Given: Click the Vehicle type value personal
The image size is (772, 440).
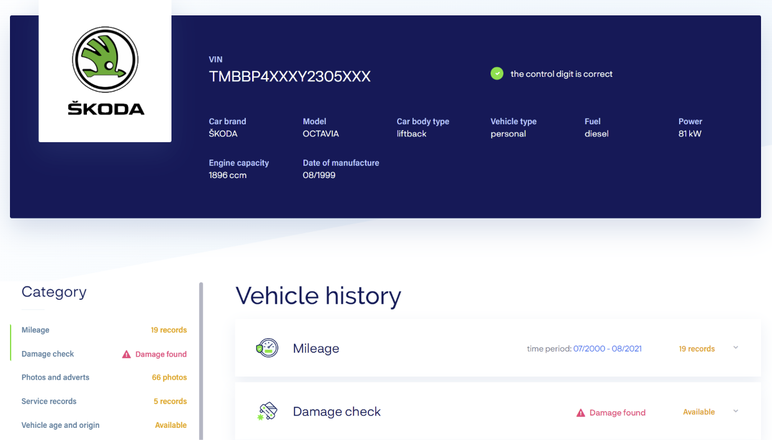Looking at the screenshot, I should (x=508, y=134).
